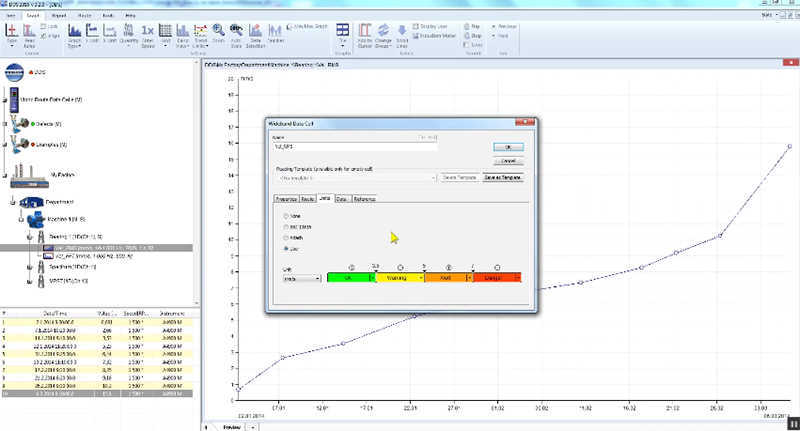Screen dimensions: 800x431
Task: Switch to the Properties tab in dialog
Action: pos(285,200)
